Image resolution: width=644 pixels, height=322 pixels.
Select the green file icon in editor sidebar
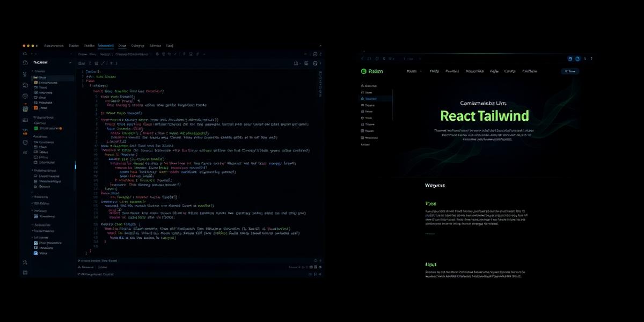click(36, 128)
